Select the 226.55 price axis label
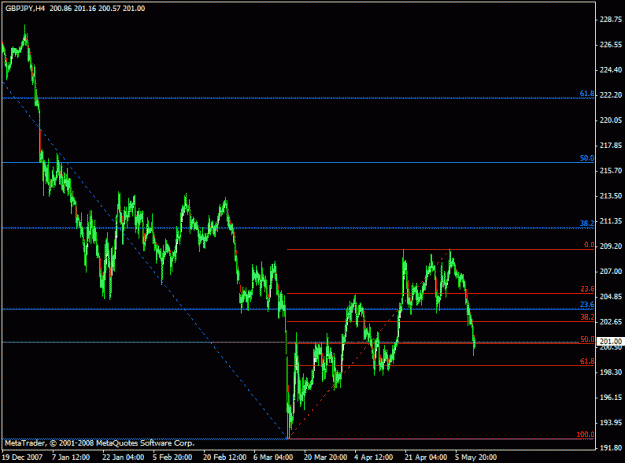The height and width of the screenshot is (463, 625). tap(611, 45)
